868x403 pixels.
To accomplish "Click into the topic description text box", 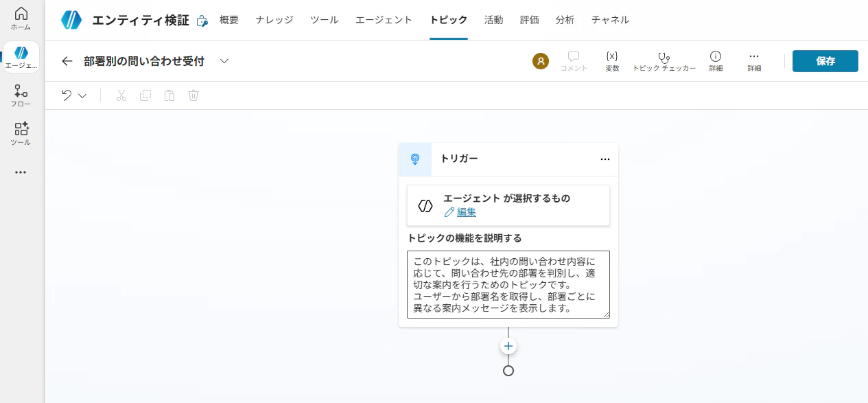I will coord(508,284).
